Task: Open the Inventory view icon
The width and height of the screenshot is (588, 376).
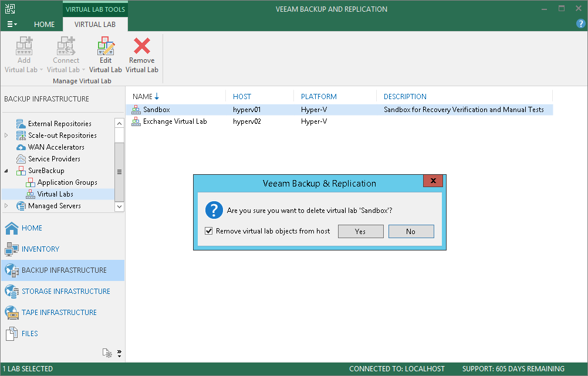Action: [x=12, y=249]
